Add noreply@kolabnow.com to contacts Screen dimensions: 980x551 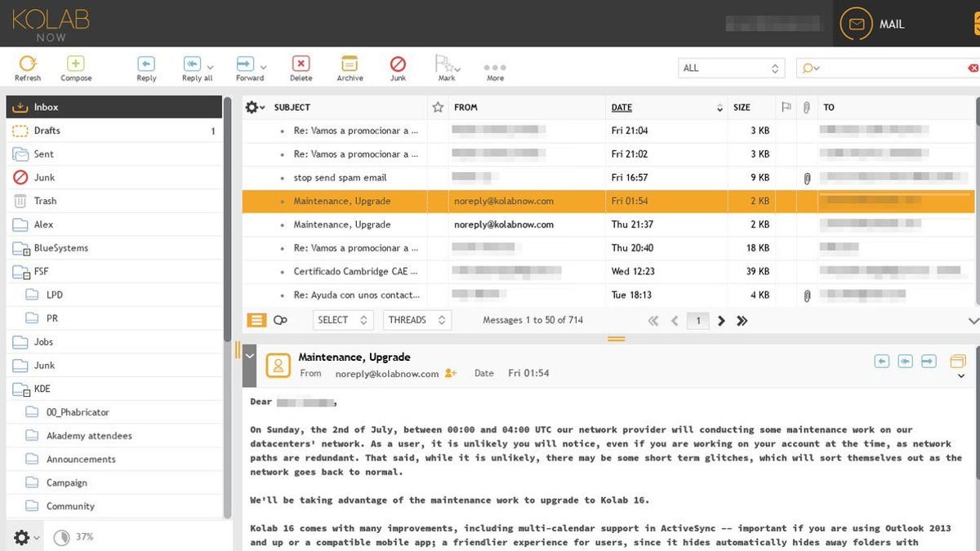pos(450,373)
